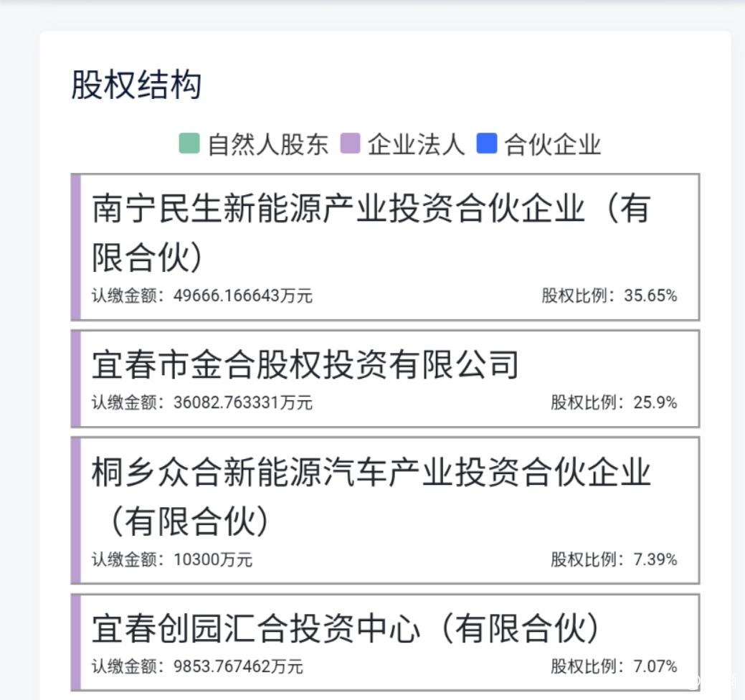This screenshot has height=700, width=745.
Task: Select the 49666.166643万元 subscribed amount
Action: pyautogui.click(x=243, y=295)
